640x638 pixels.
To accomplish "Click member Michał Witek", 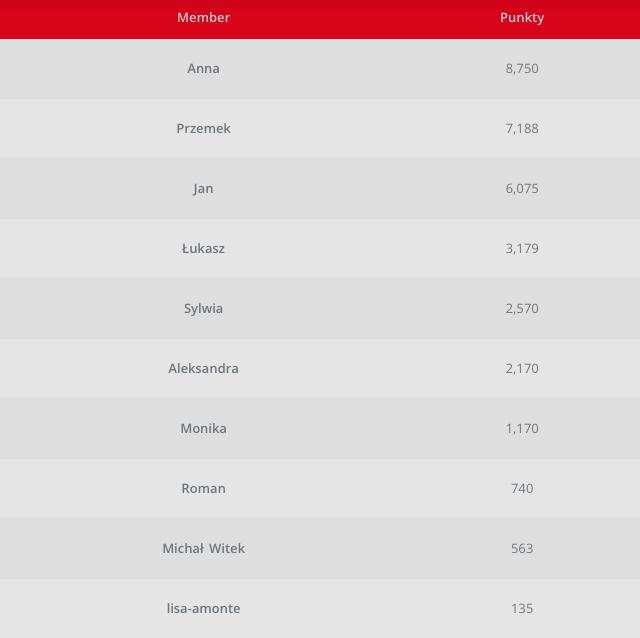I will coord(203,548).
